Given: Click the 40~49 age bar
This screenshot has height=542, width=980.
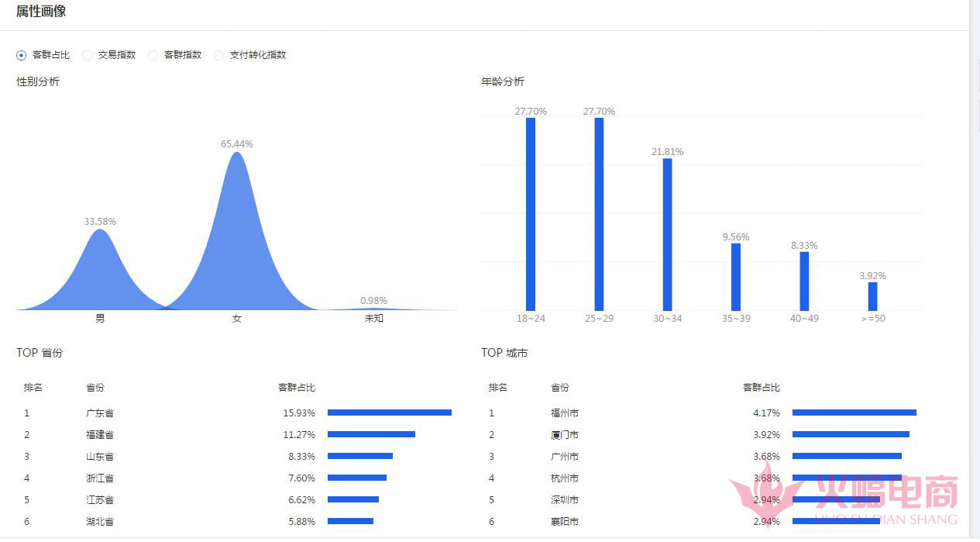Looking at the screenshot, I should pyautogui.click(x=804, y=281).
